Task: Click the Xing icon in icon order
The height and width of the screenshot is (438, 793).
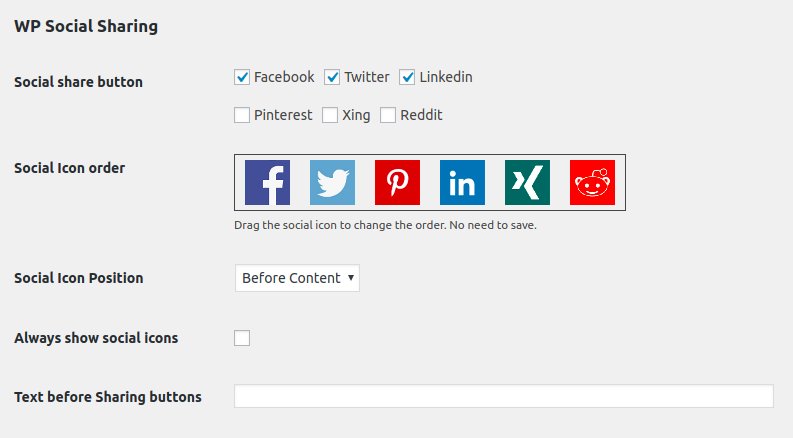Action: tap(527, 183)
